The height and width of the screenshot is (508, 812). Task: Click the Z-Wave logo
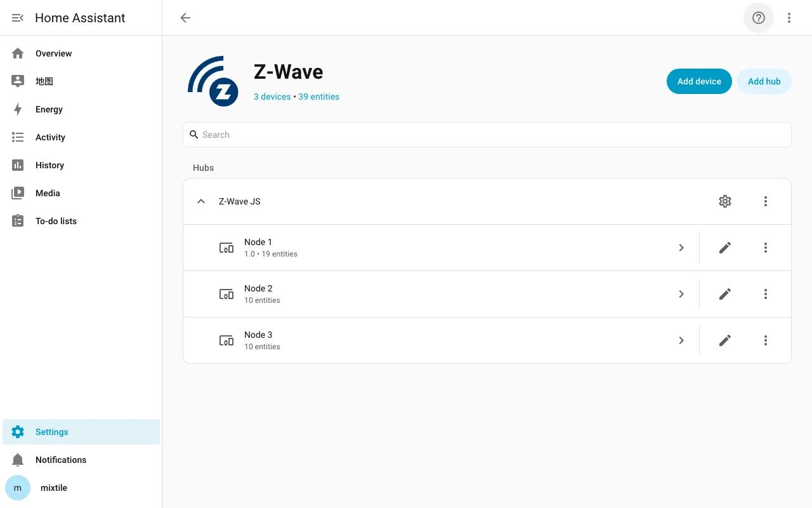pyautogui.click(x=213, y=81)
